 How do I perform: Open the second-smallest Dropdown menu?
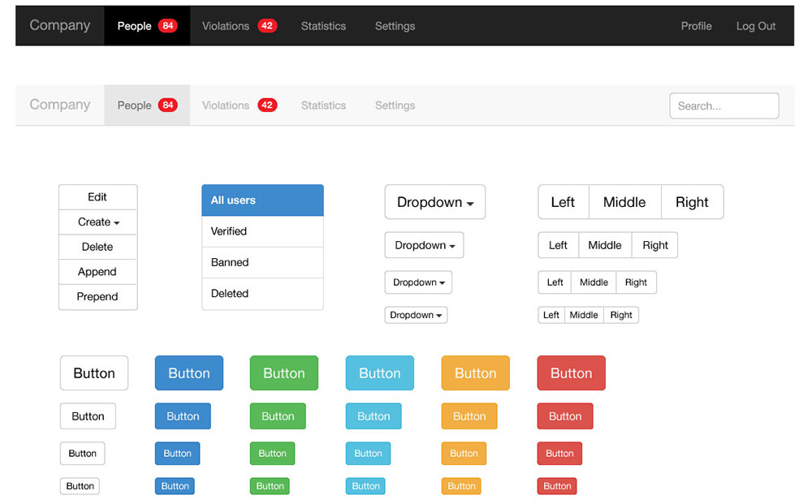pos(418,282)
